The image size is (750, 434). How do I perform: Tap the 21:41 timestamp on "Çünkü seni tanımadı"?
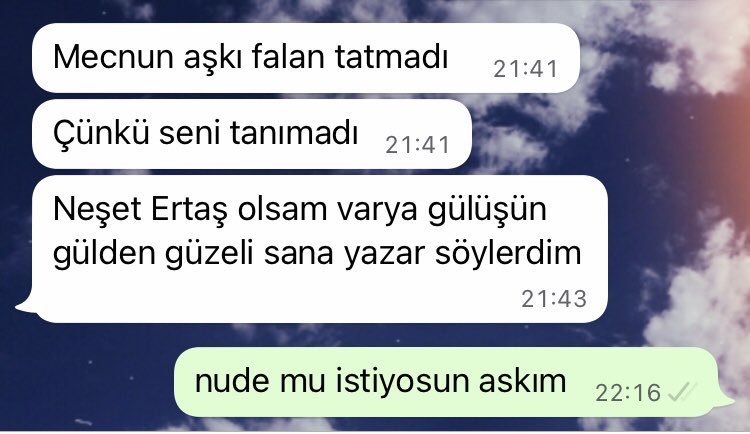click(x=418, y=145)
